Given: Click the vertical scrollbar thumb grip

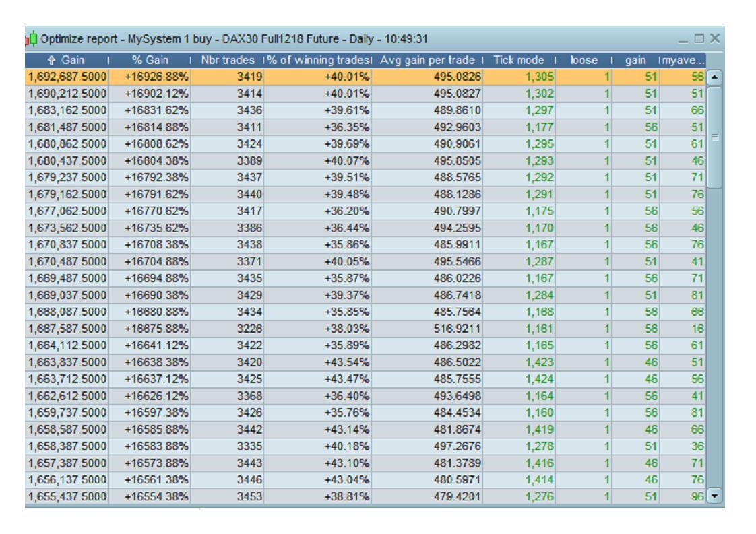Looking at the screenshot, I should click(x=714, y=137).
